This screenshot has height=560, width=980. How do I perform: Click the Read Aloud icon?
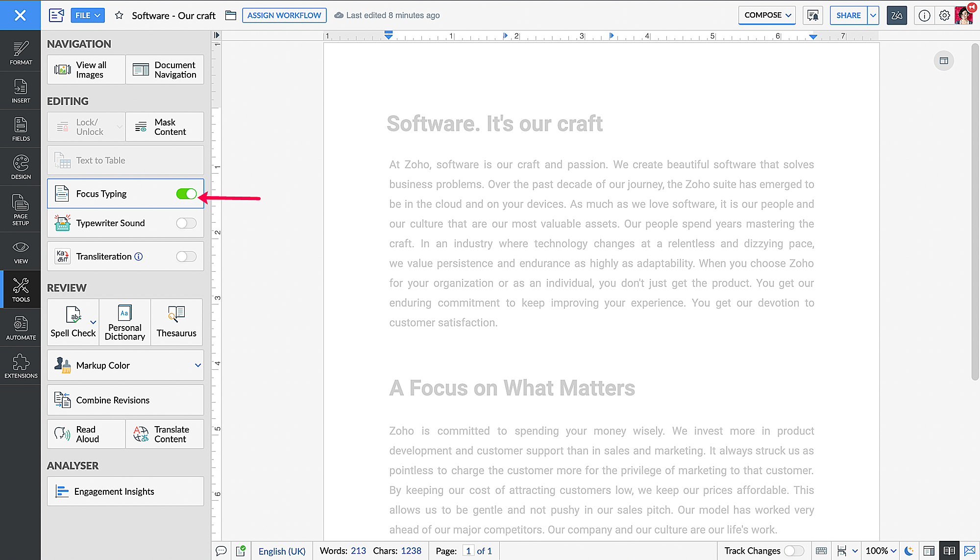[x=62, y=434]
